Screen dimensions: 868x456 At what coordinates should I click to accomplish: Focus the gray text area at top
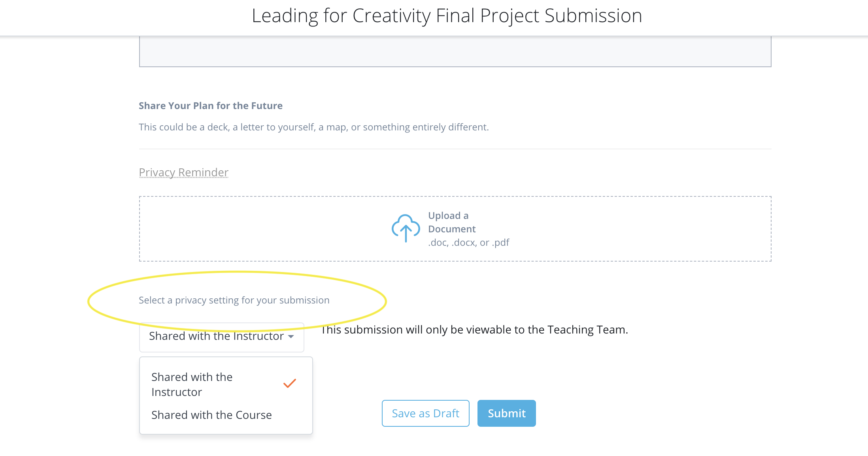455,51
